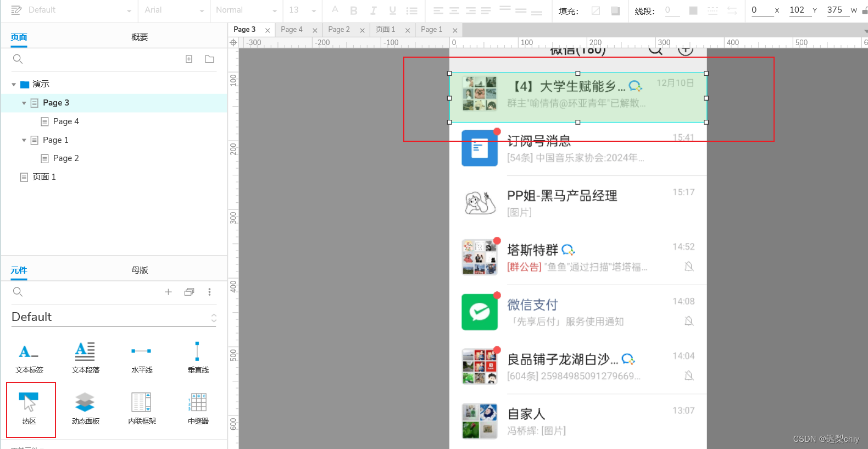Pick the 文本标签 text label widget

pos(30,358)
